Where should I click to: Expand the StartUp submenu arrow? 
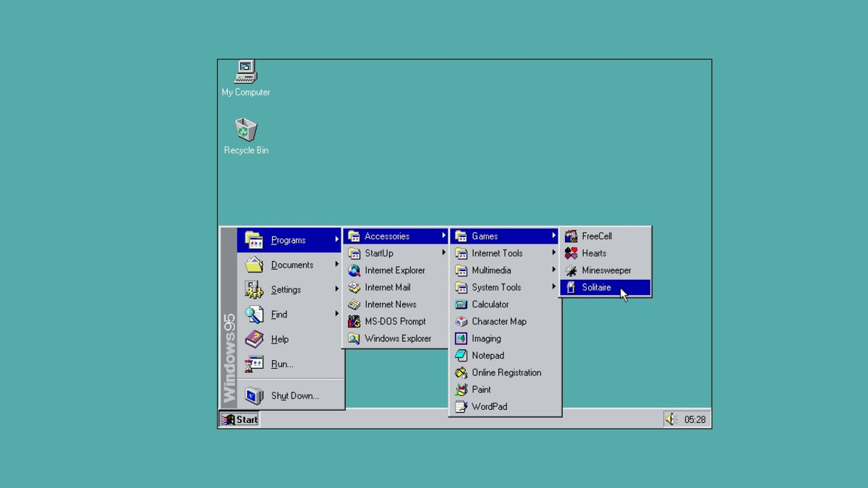tap(443, 253)
